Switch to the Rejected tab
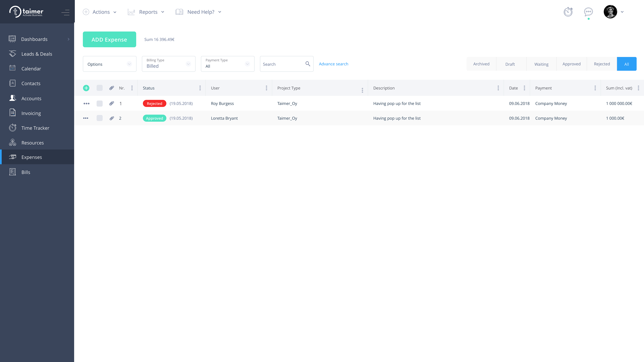 [602, 64]
